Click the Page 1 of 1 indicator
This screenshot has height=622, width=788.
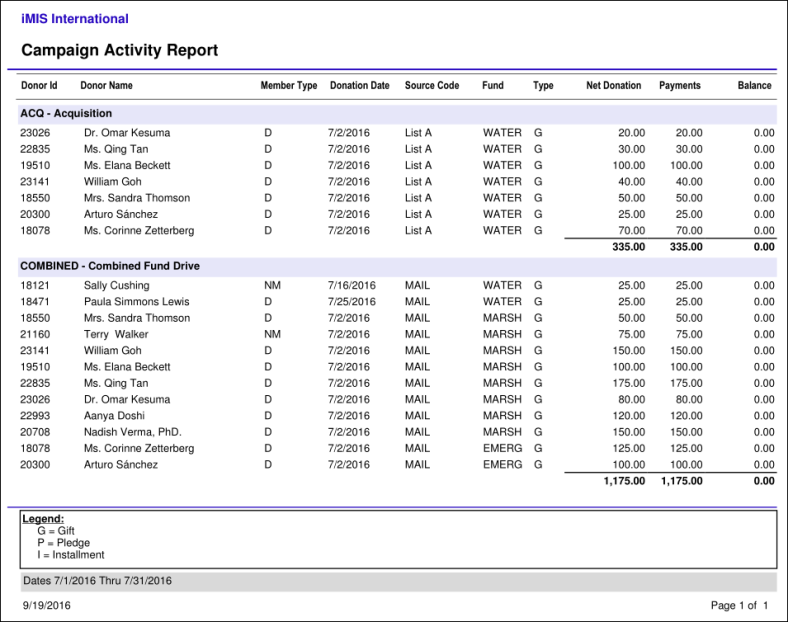740,606
